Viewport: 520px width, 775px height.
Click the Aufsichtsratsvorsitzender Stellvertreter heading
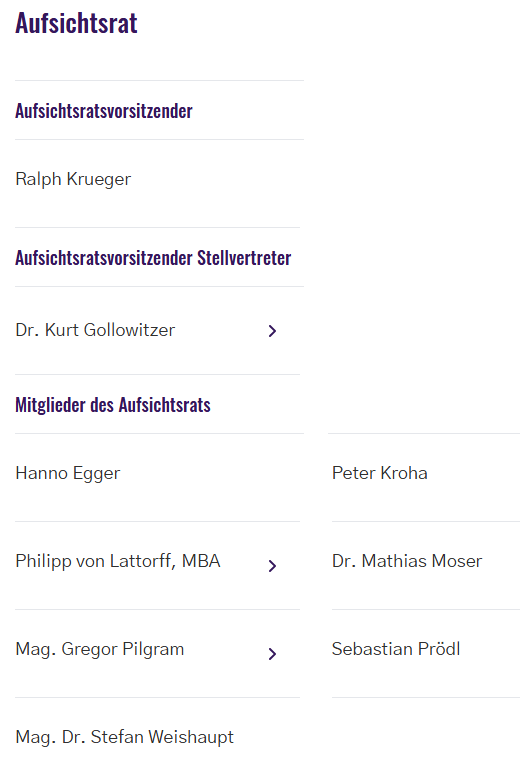(153, 258)
